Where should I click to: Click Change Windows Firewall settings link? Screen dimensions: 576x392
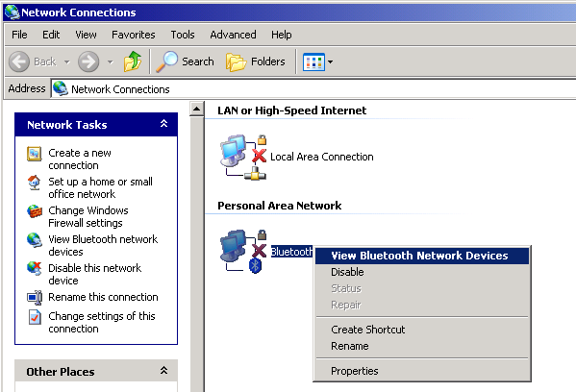(88, 216)
